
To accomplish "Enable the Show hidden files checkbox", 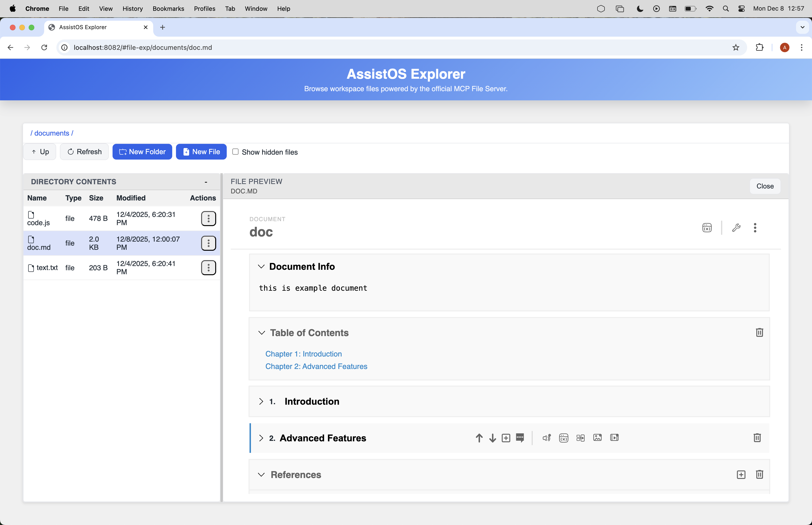I will pyautogui.click(x=235, y=152).
